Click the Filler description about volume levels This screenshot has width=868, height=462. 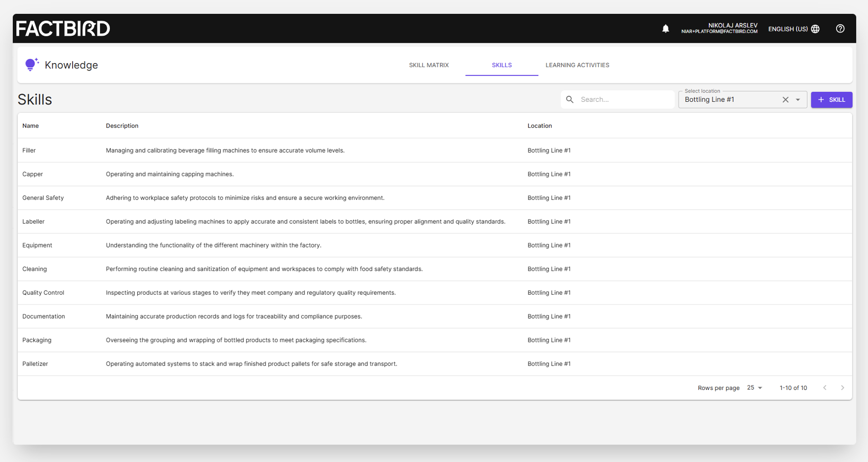[225, 150]
